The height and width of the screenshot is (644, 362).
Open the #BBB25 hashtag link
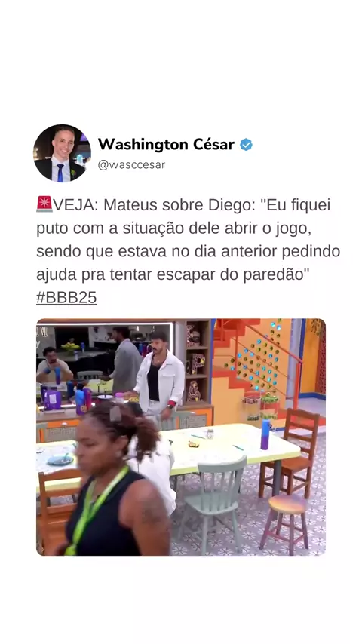[x=66, y=298]
